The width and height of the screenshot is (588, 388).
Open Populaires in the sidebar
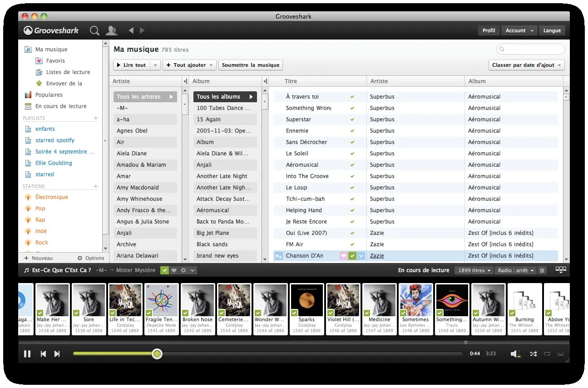point(49,95)
